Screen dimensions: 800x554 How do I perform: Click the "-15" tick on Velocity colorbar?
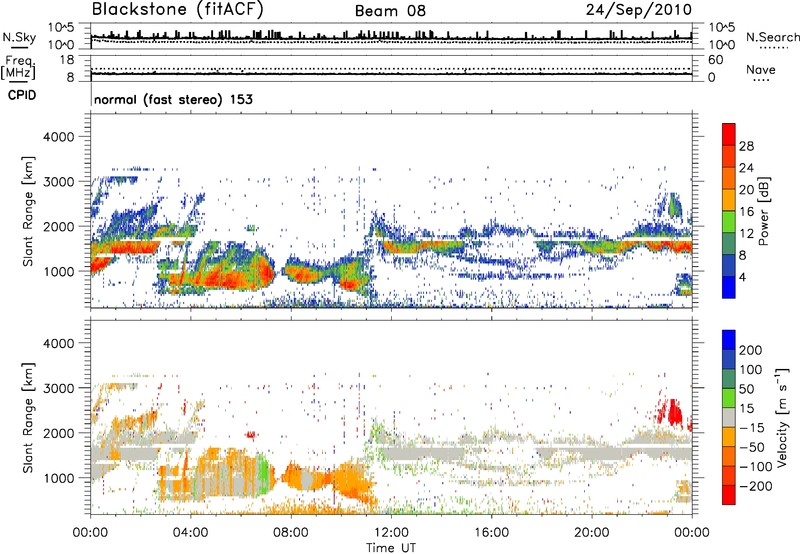[x=752, y=427]
